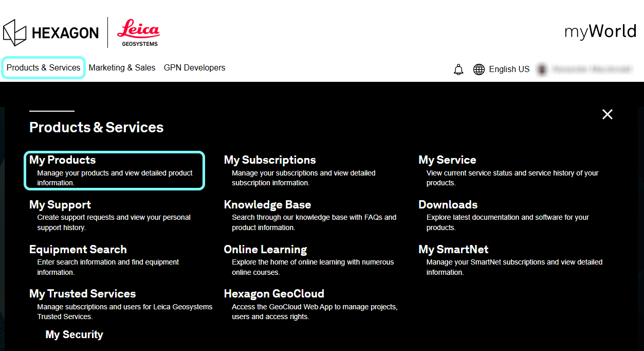Viewport: 644px width, 351px height.
Task: Go to Online Learning
Action: (265, 250)
